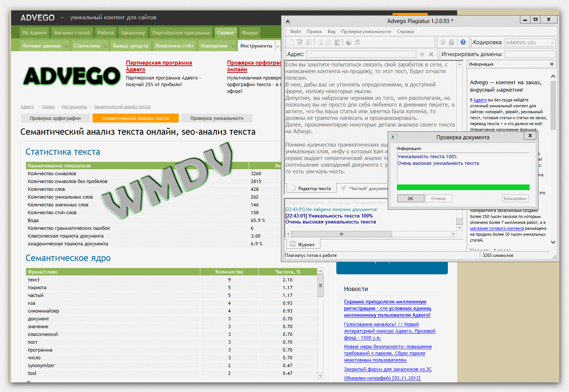Screen dimensions: 569x392
Task: Click inside the Адрес input field
Action: tap(361, 54)
